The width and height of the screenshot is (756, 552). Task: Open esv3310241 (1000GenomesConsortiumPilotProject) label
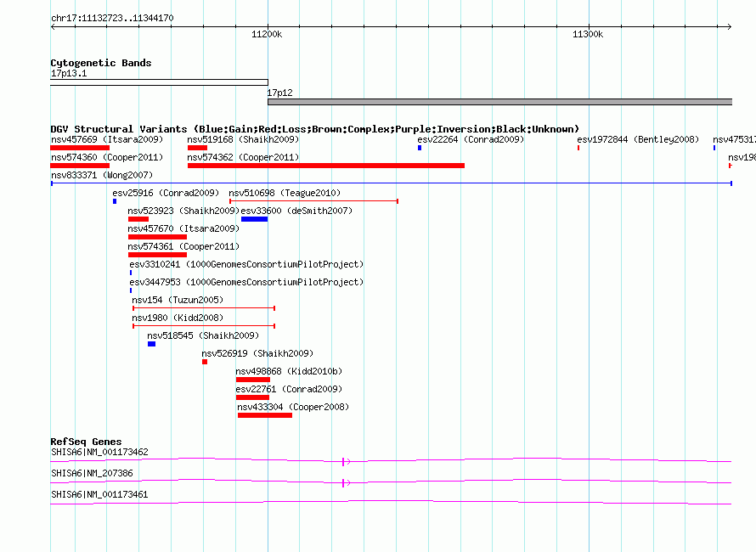point(246,264)
